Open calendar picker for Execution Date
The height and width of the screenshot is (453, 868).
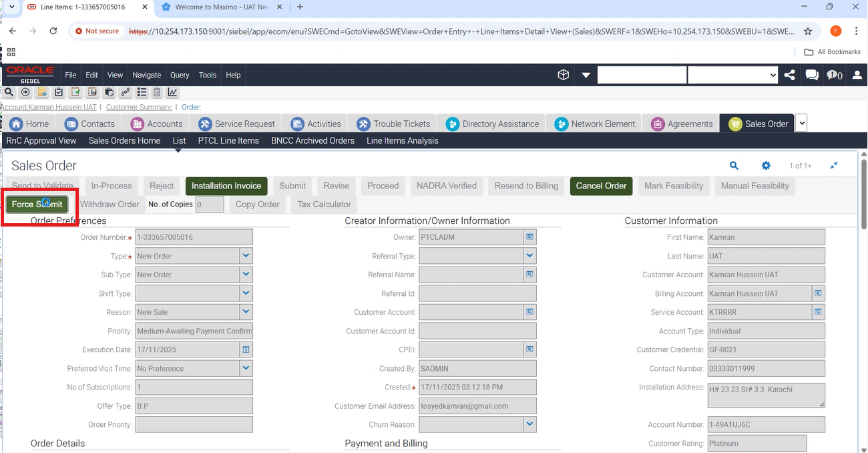coord(246,349)
